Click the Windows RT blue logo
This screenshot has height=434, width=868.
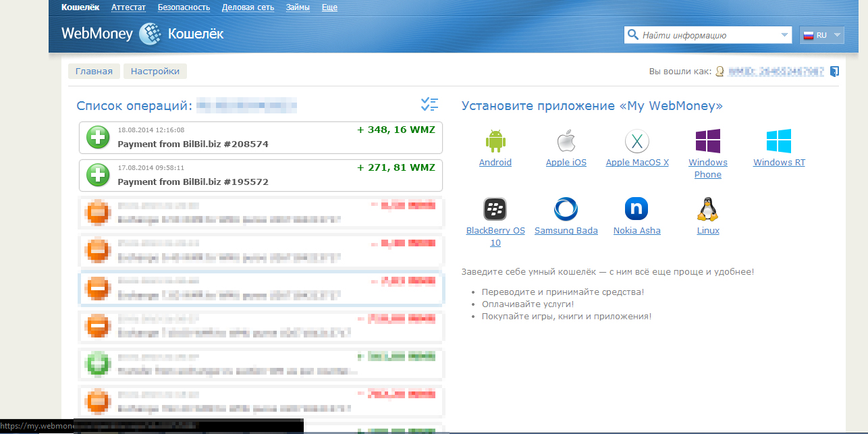tap(779, 141)
